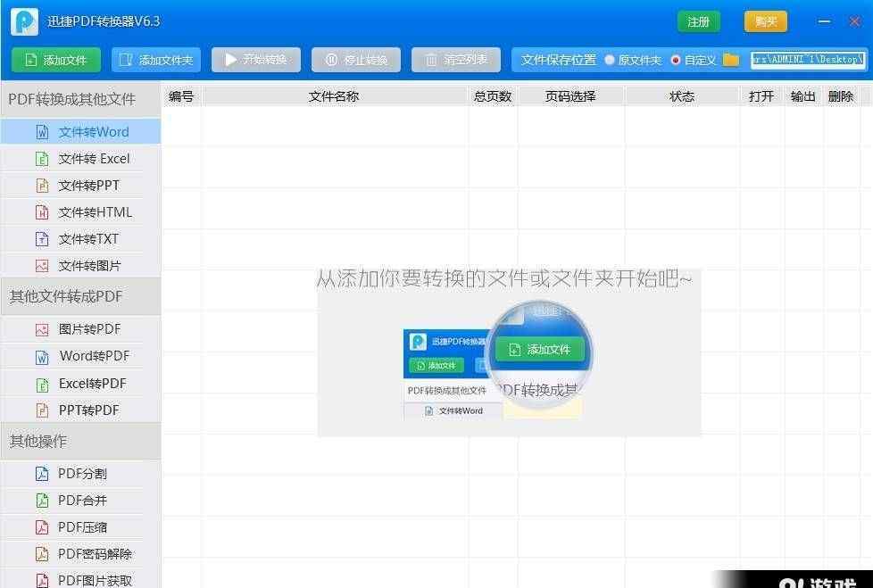The image size is (873, 588).
Task: Click the 迅捷PDF转换器 app logo
Action: tap(24, 21)
